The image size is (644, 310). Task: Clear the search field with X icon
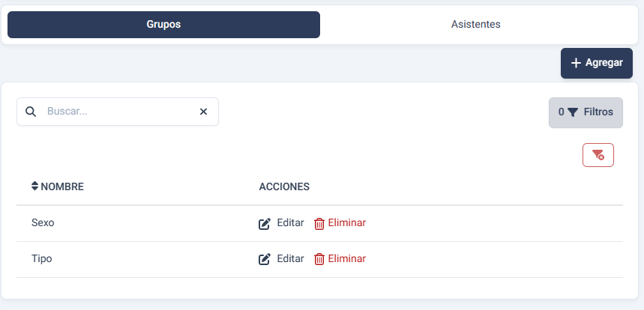203,112
